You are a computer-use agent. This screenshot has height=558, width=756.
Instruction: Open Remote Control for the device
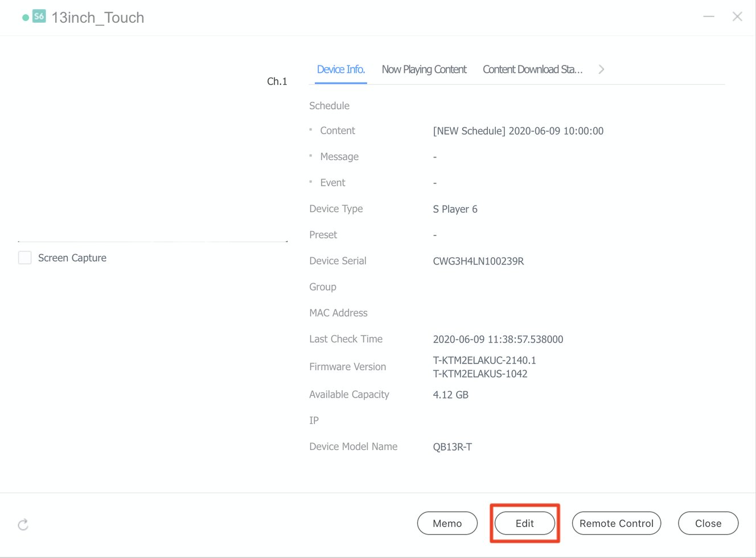click(617, 523)
